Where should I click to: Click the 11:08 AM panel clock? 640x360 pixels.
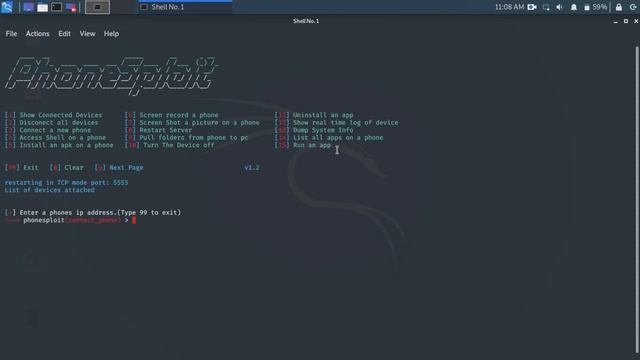click(x=509, y=7)
